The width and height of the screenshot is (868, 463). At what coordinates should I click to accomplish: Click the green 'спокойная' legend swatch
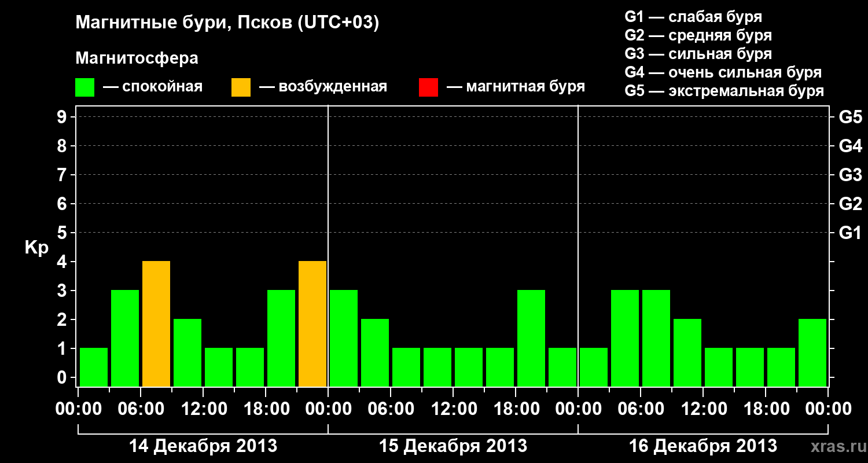(x=85, y=87)
